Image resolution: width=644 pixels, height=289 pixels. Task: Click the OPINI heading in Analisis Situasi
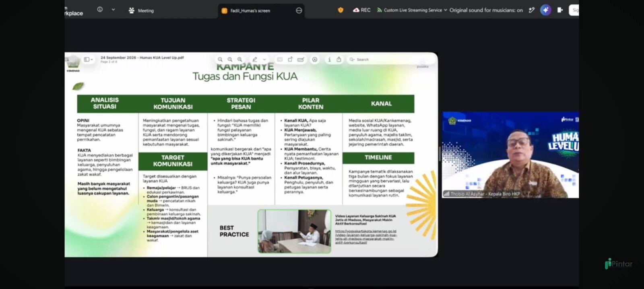(x=83, y=120)
